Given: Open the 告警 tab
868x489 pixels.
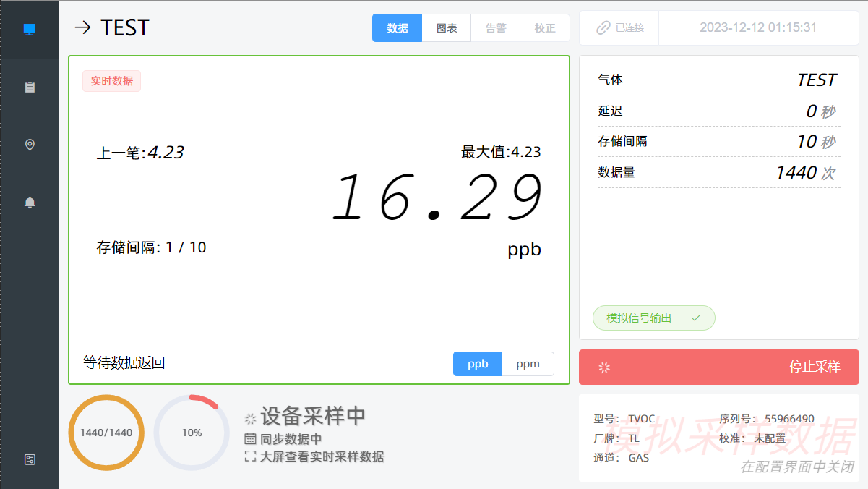Looking at the screenshot, I should pos(496,28).
